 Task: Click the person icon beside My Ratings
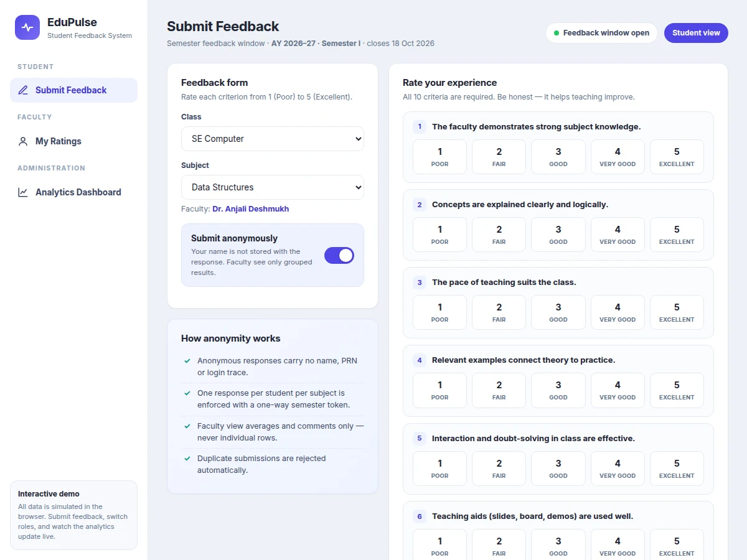pos(23,141)
